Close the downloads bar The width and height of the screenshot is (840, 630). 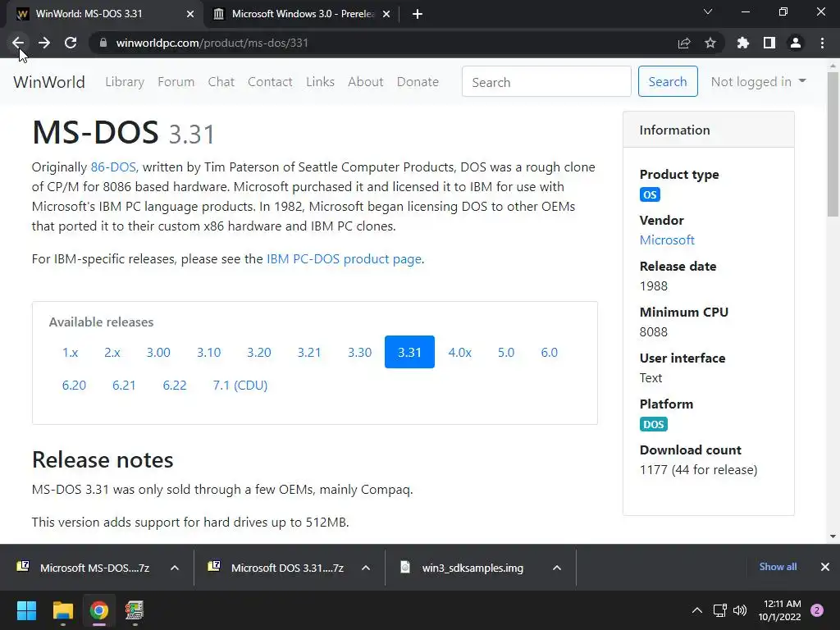click(825, 567)
